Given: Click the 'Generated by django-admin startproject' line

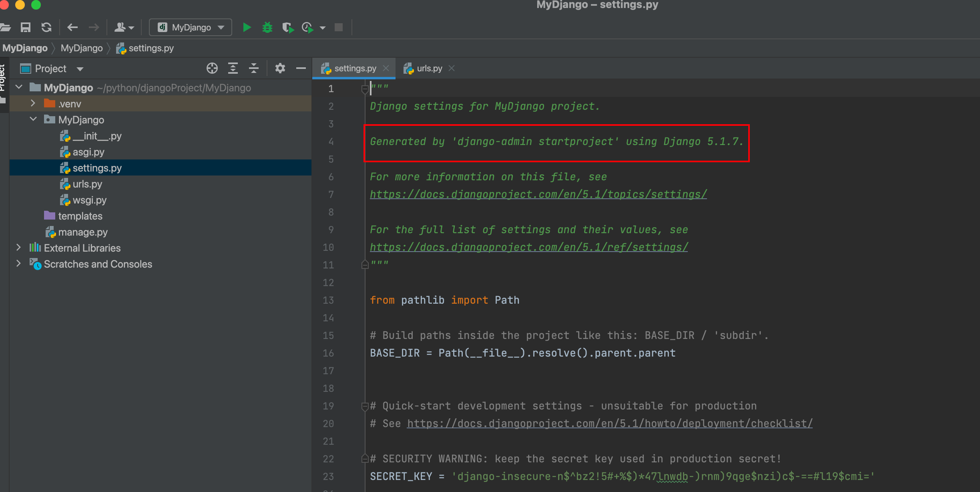Looking at the screenshot, I should pos(556,141).
